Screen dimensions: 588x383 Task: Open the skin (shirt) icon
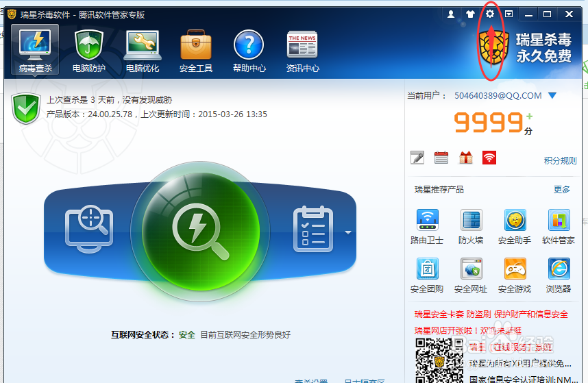coord(470,14)
